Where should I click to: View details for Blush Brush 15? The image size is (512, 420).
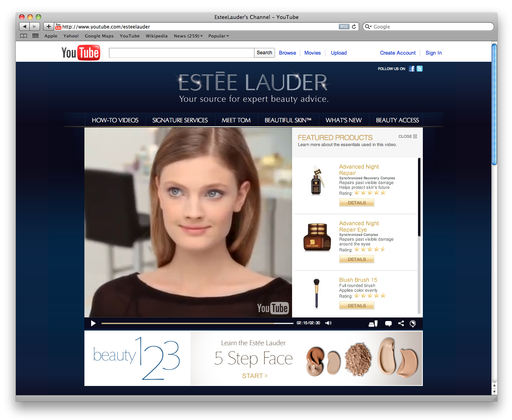(357, 306)
